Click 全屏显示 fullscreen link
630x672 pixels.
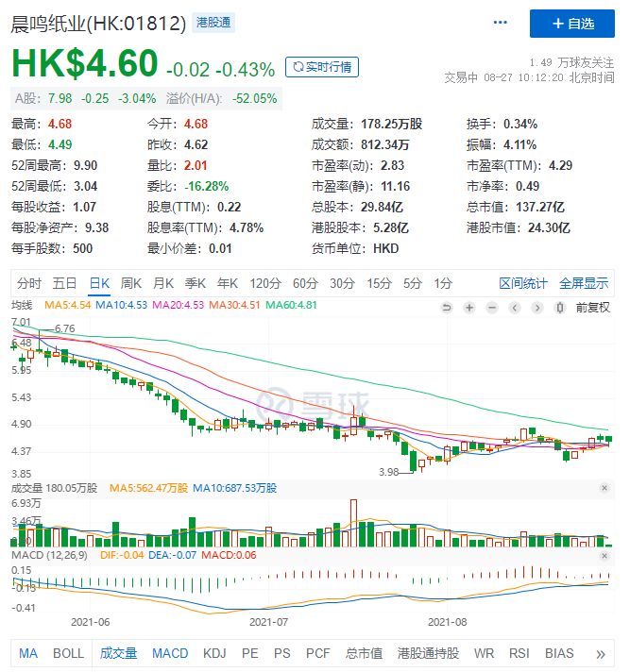coord(584,283)
